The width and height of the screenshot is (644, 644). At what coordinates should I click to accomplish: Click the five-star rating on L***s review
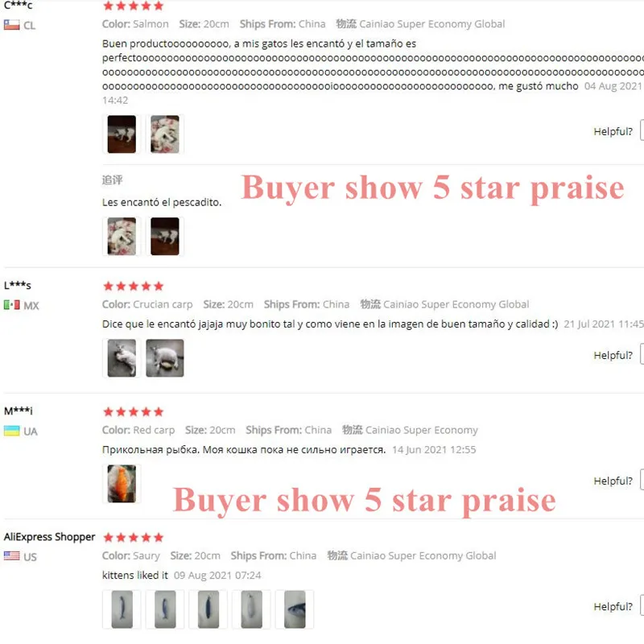pyautogui.click(x=134, y=286)
